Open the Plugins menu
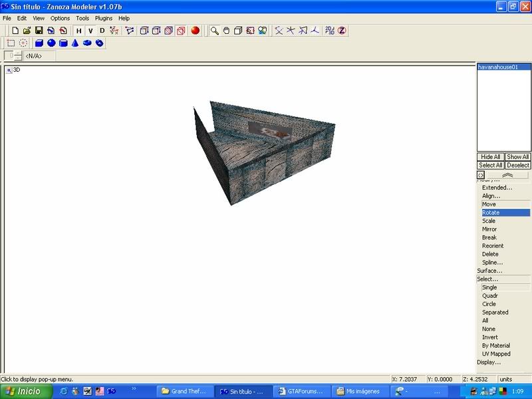The image size is (532, 399). tap(104, 19)
